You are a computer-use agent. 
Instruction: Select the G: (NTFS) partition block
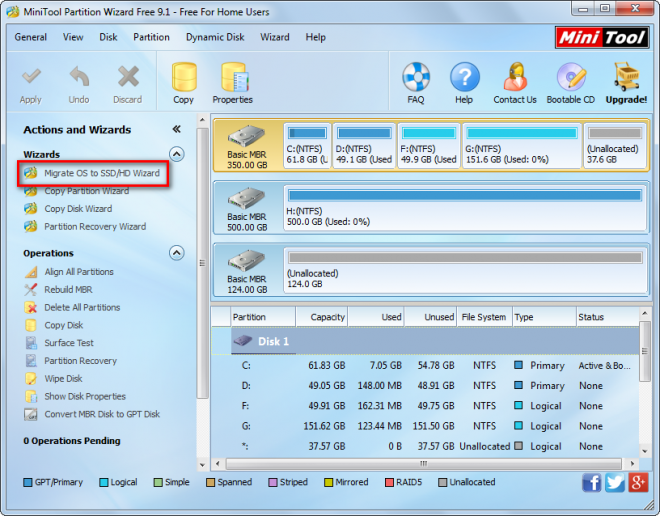point(521,146)
